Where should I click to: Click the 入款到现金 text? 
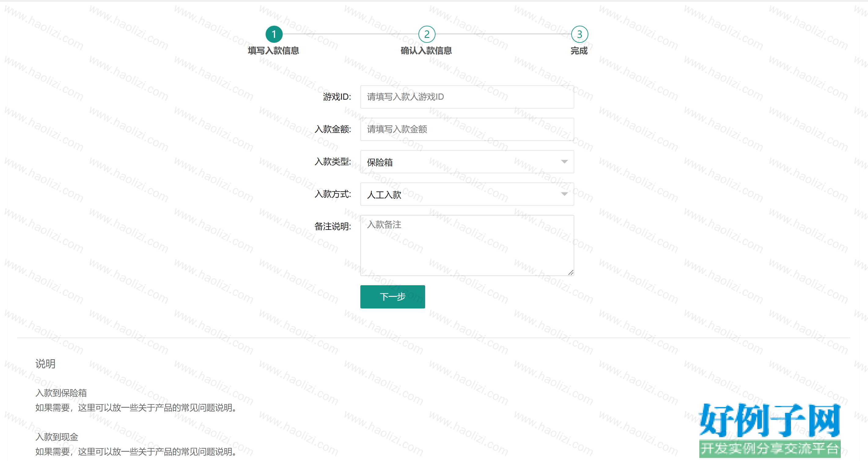point(57,437)
